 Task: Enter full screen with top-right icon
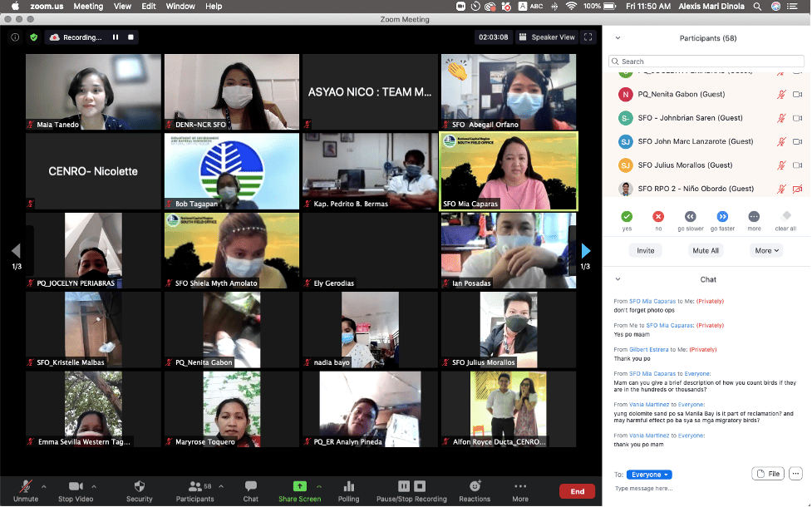588,37
